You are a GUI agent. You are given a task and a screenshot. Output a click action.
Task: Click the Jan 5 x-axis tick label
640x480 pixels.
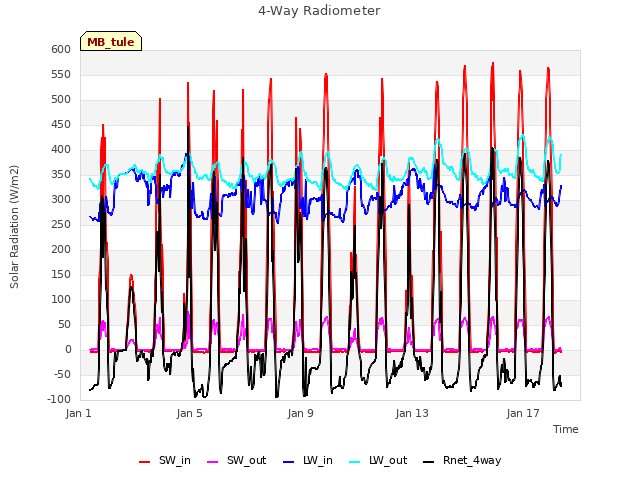(189, 413)
